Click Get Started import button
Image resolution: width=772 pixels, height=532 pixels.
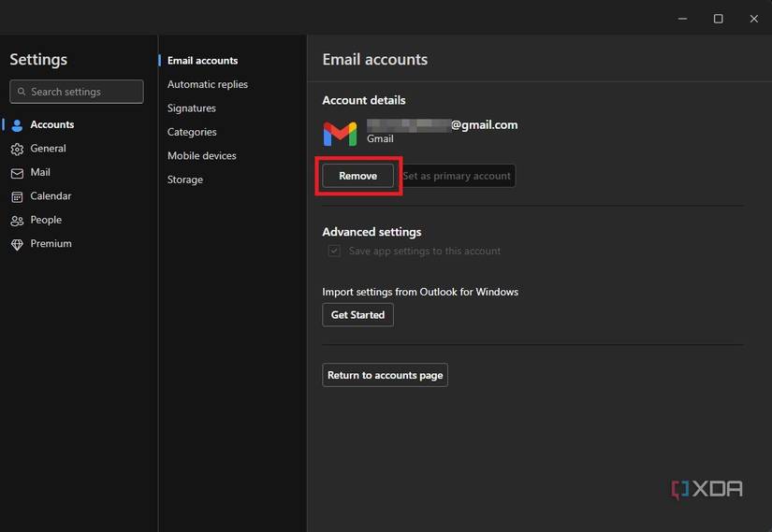pyautogui.click(x=357, y=315)
